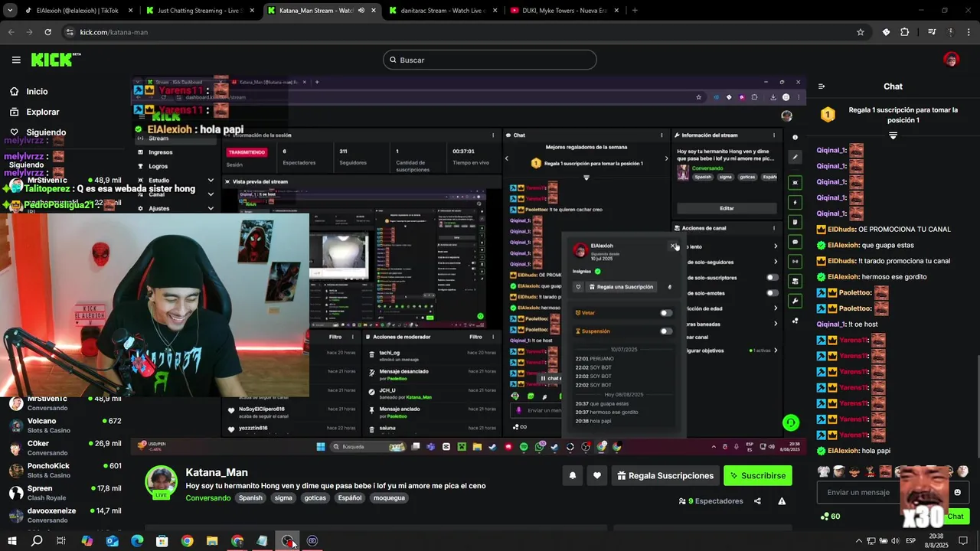Image resolution: width=980 pixels, height=551 pixels.
Task: Toggle solo-emotes chat mode switch
Action: (773, 293)
